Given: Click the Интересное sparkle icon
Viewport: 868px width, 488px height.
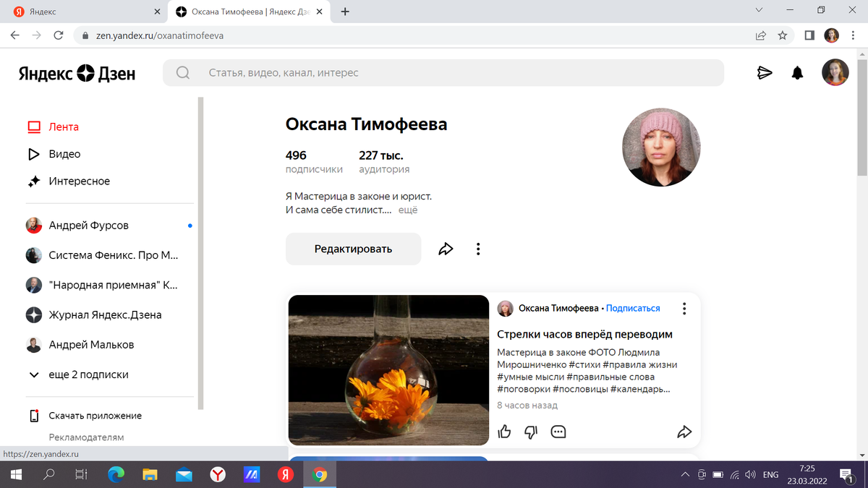Looking at the screenshot, I should (33, 181).
